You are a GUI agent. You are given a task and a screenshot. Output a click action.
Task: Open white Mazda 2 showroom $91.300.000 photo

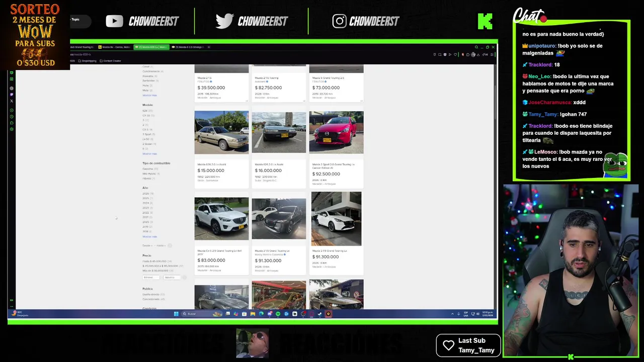[x=336, y=219]
